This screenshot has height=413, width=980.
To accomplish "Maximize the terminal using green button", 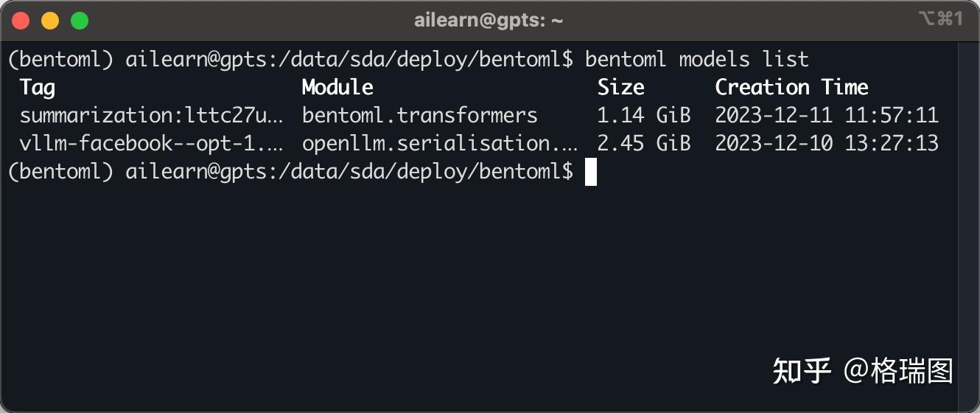I will pos(80,21).
